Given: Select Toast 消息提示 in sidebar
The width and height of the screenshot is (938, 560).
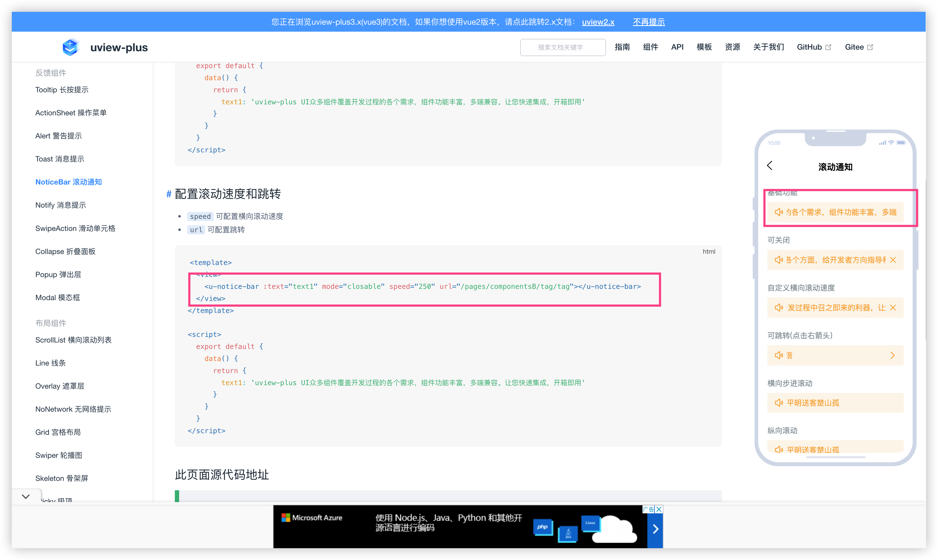Looking at the screenshot, I should point(60,159).
